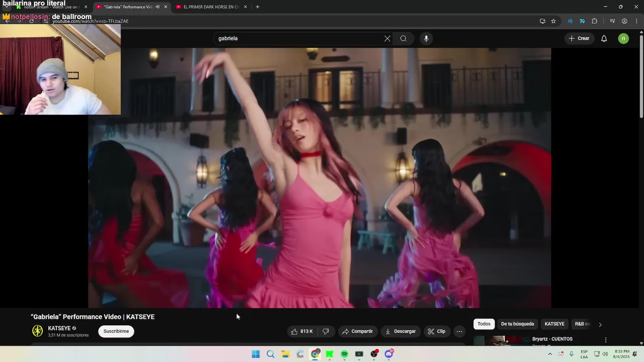This screenshot has width=644, height=362.
Task: Open the YouTube account avatar menu
Action: point(623,39)
